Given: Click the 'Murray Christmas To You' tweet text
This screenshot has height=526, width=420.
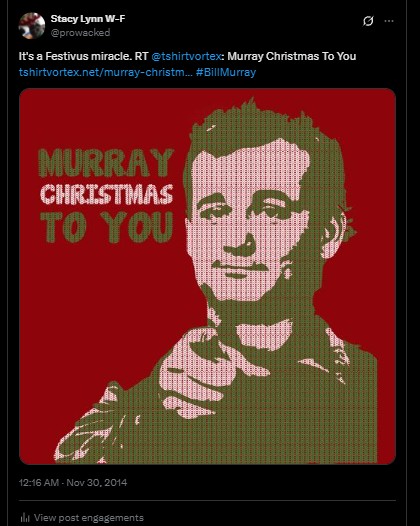Looking at the screenshot, I should [292, 56].
